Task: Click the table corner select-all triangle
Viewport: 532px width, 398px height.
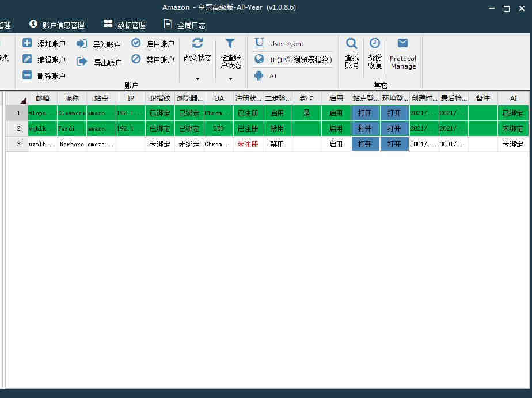Action: (23, 100)
